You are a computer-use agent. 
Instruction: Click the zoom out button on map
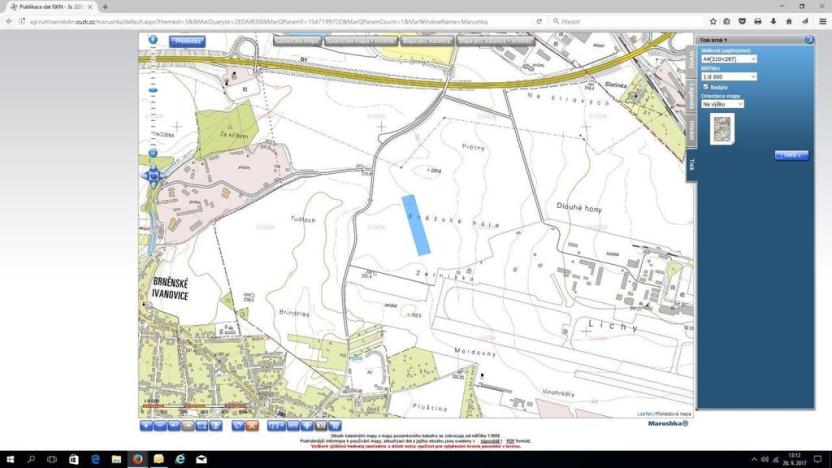click(x=153, y=153)
